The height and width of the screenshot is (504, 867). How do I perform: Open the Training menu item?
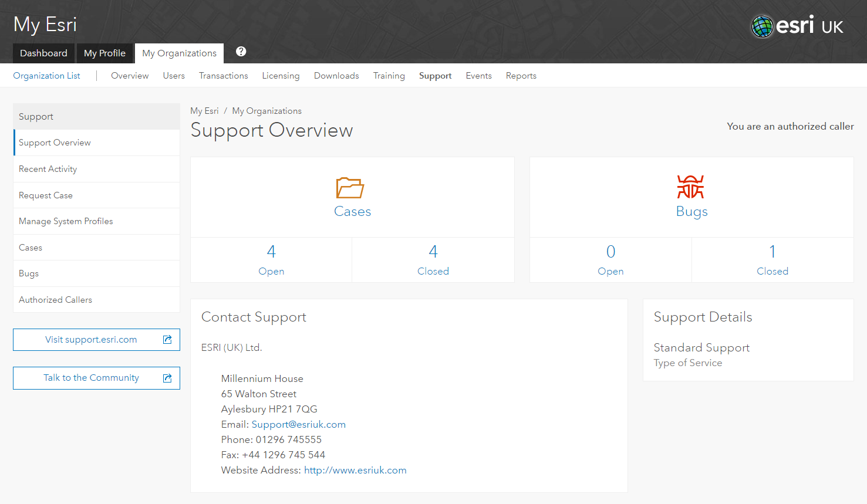(389, 76)
